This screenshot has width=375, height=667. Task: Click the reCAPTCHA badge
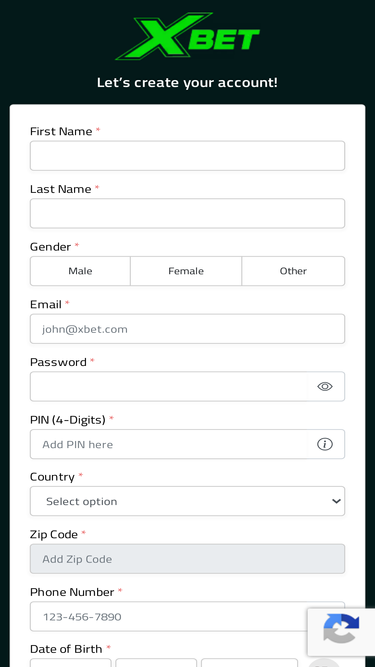(x=341, y=632)
